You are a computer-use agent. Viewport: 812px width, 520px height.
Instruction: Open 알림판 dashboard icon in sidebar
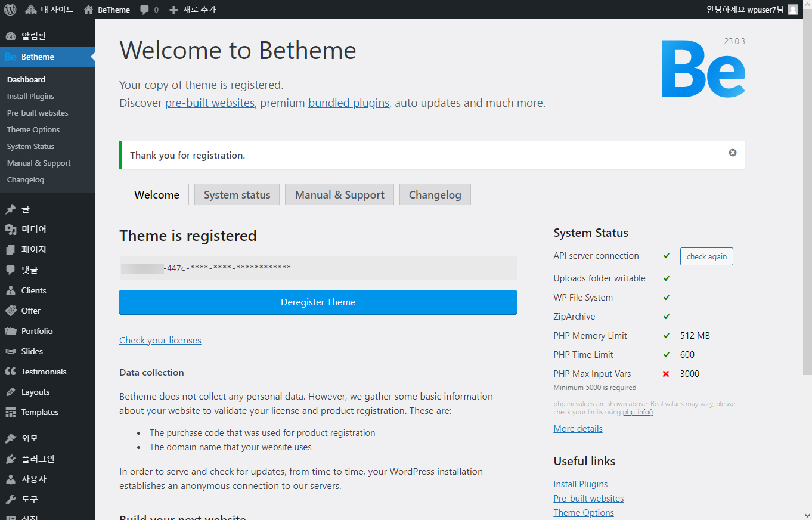10,36
